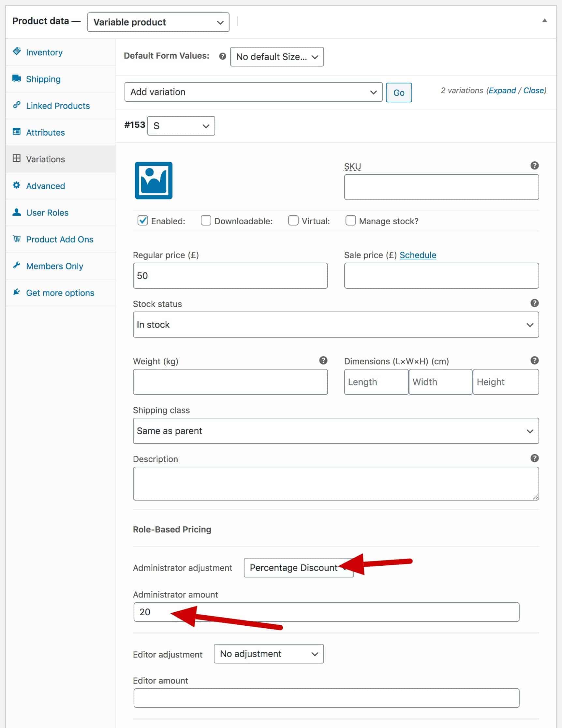Uncheck the Enabled checkbox
562x728 pixels.
pos(143,220)
